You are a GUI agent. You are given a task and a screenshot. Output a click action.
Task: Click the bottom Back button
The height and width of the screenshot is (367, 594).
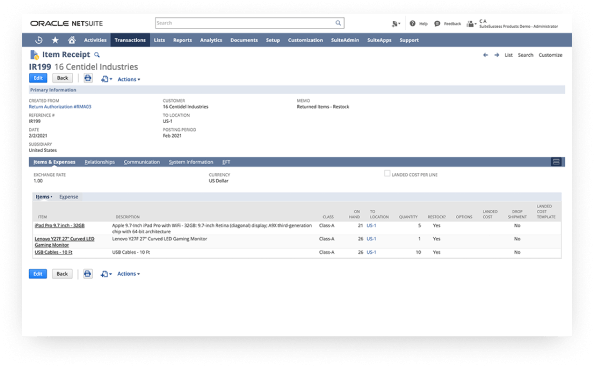(x=62, y=274)
